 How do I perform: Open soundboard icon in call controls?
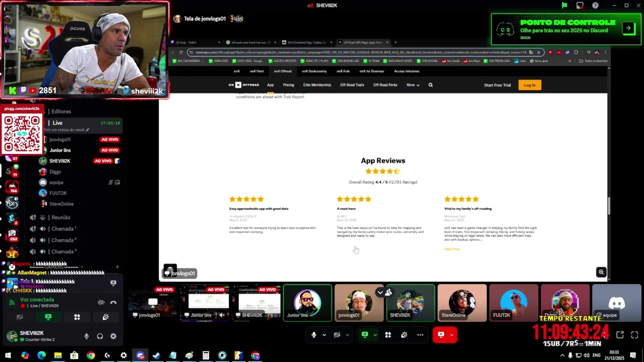[404, 335]
